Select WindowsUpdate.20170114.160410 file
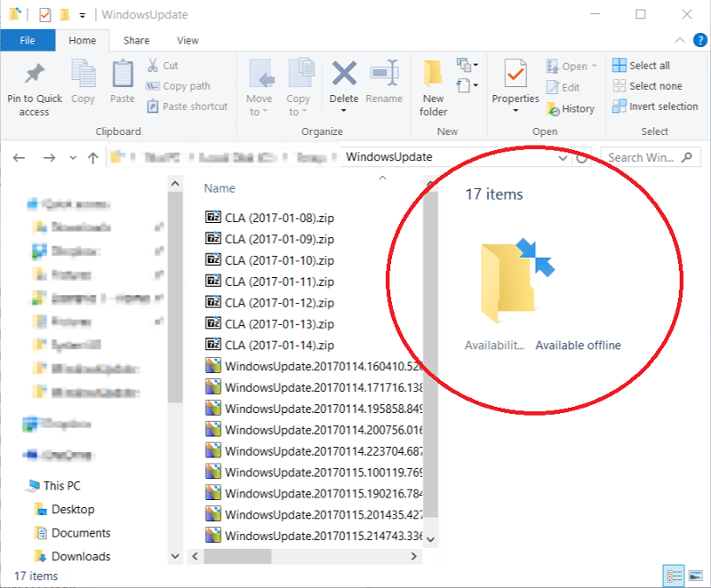 click(314, 366)
